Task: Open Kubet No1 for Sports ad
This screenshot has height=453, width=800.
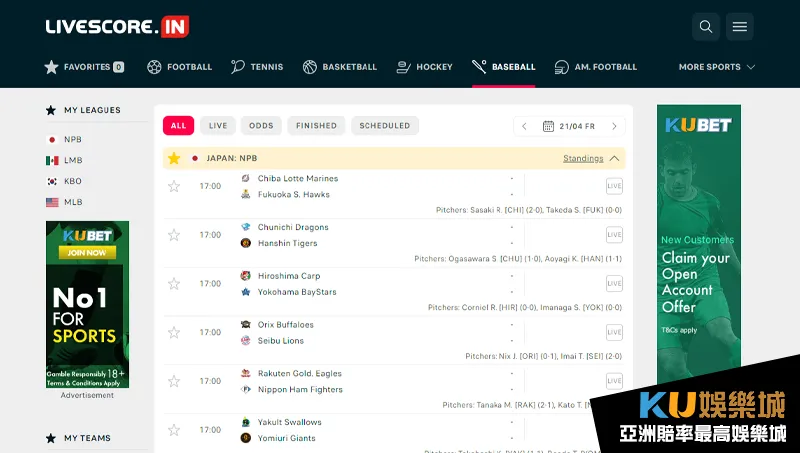Action: click(87, 304)
